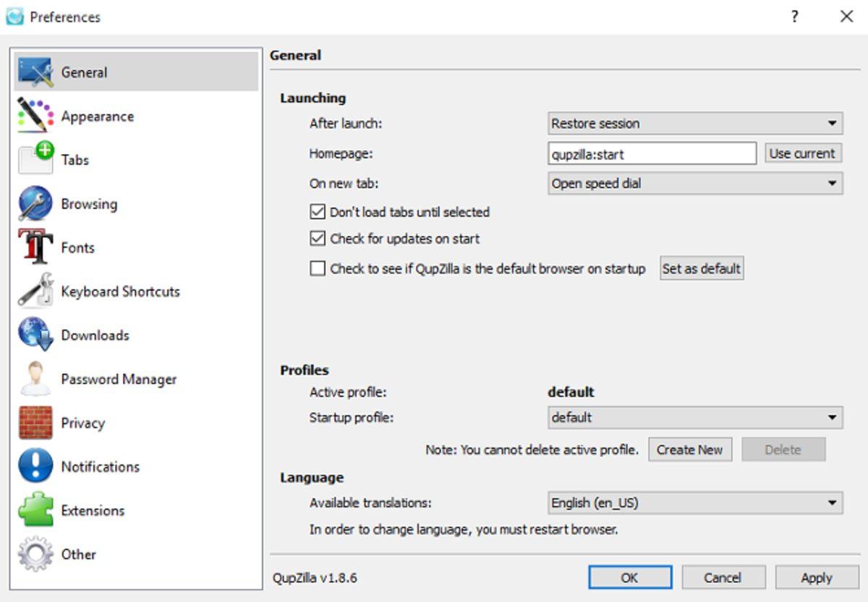868x602 pixels.
Task: Select the Extensions green puzzle icon
Action: pos(35,511)
